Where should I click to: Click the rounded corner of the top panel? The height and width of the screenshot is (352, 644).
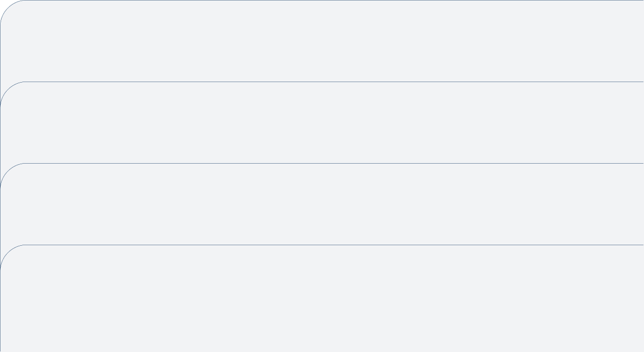coord(8,8)
